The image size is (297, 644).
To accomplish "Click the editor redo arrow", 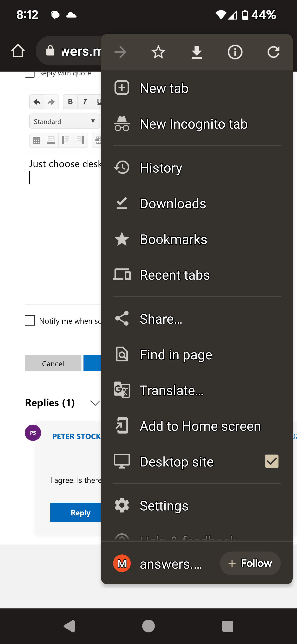I will click(51, 102).
